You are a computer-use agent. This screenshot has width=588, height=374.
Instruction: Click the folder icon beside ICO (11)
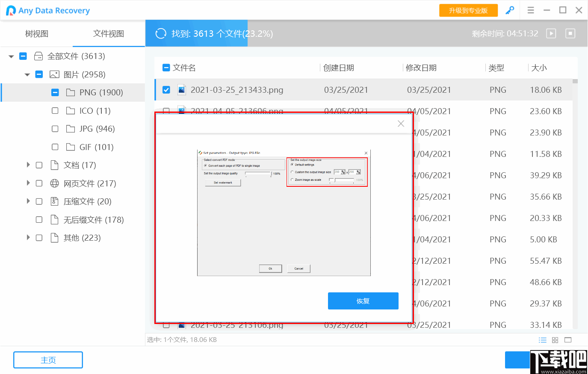coord(71,111)
